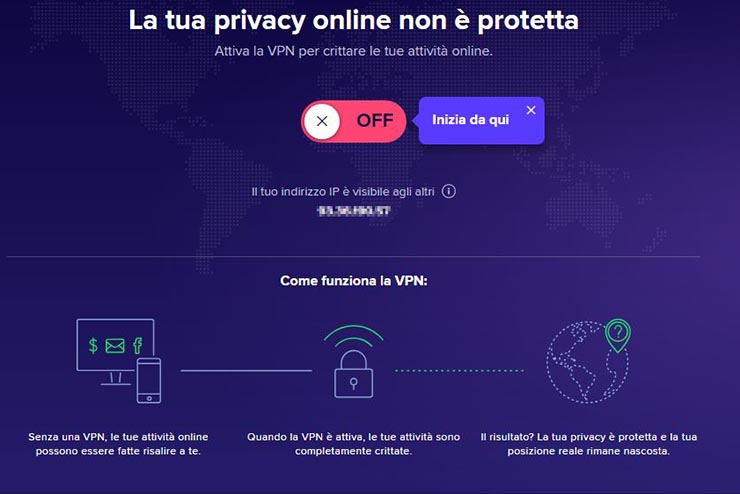Image resolution: width=740 pixels, height=494 pixels.
Task: Click the "Come funziona la VPN:" heading
Action: [x=353, y=282]
